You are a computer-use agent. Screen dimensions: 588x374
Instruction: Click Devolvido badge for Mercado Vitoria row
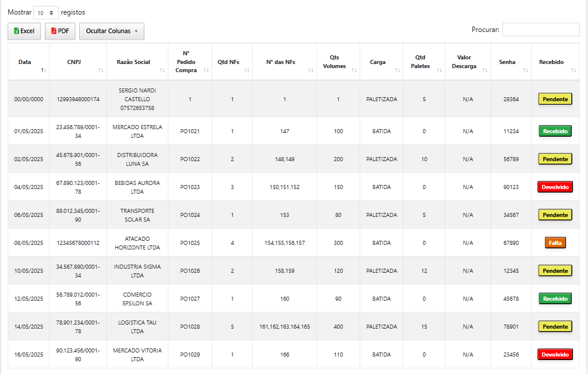(555, 354)
